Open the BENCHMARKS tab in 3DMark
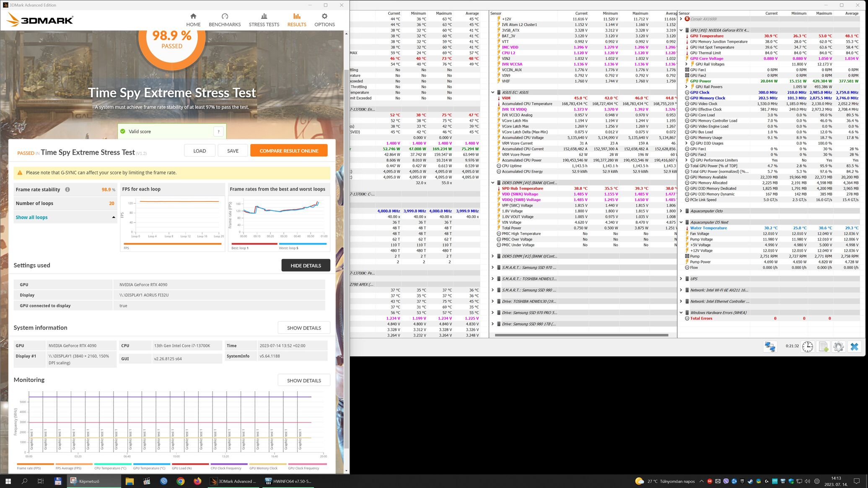This screenshot has height=488, width=868. (x=225, y=20)
